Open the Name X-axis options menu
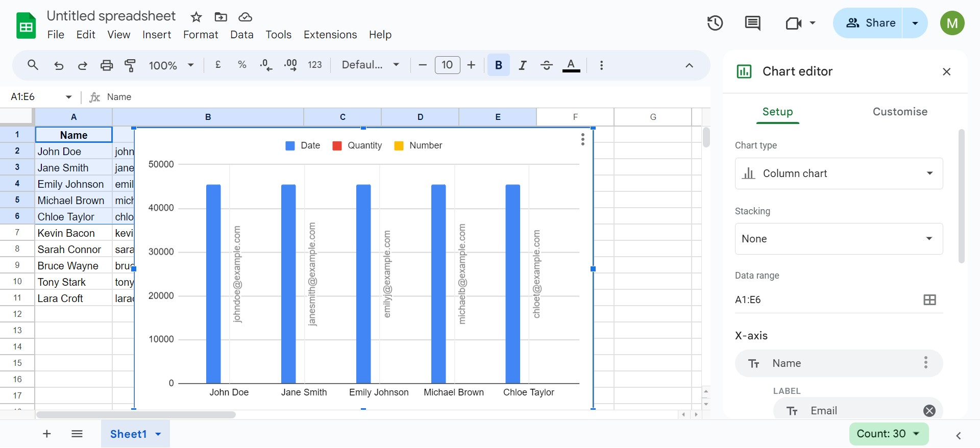The image size is (980, 448). pos(925,363)
